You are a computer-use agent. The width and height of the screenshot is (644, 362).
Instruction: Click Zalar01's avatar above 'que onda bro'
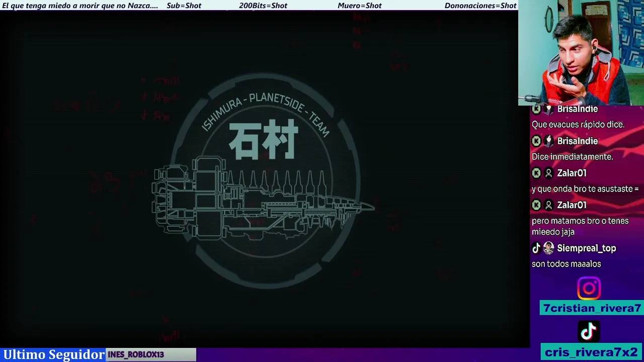548,173
